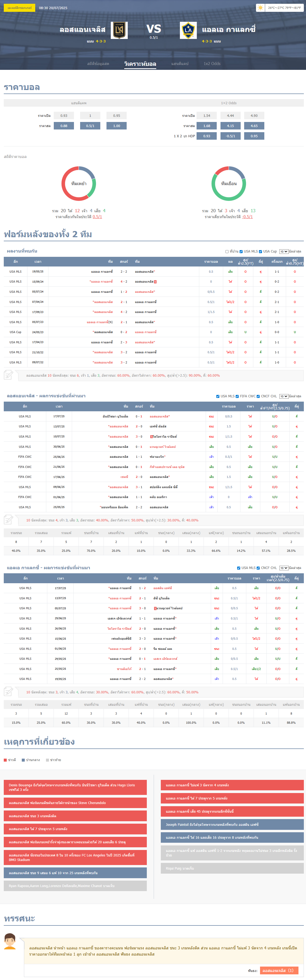Toggle the ที่บ้าน home-only checkbox

227,251
